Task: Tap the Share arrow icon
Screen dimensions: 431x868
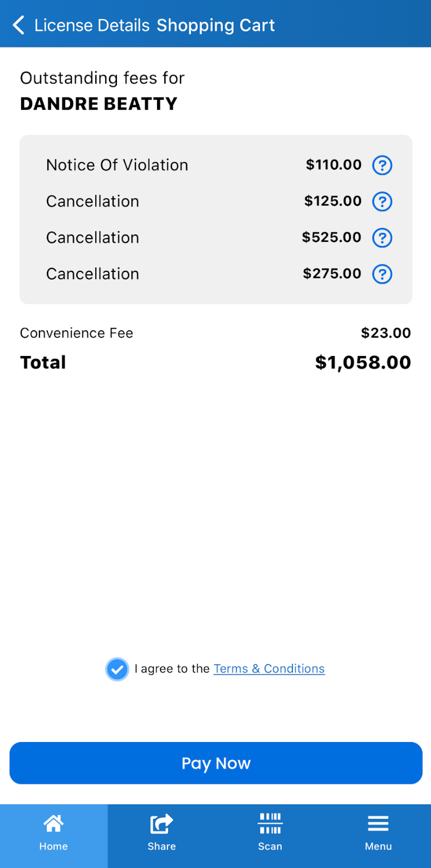Action: pos(161,823)
